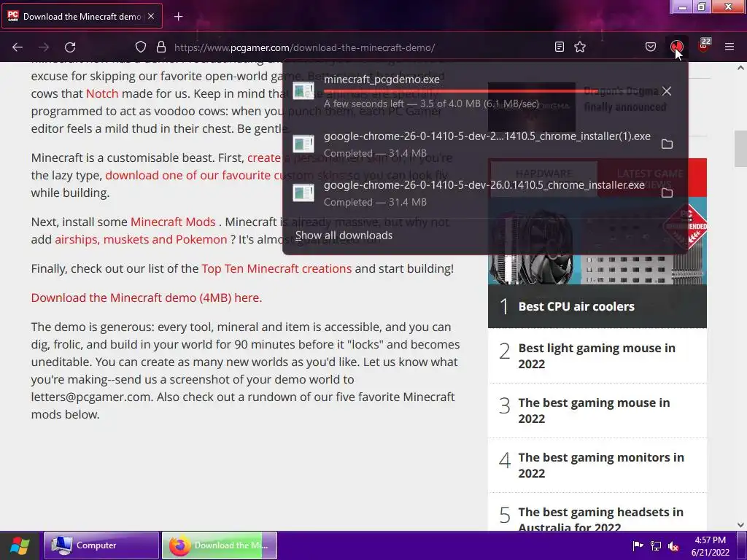The width and height of the screenshot is (747, 560).
Task: Open the tracking protection shield icon
Action: (x=141, y=47)
